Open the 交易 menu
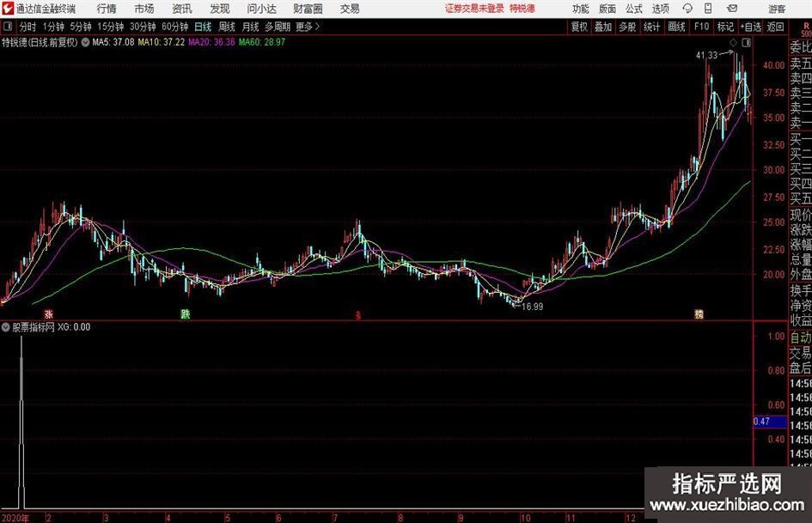This screenshot has height=523, width=812. point(350,9)
